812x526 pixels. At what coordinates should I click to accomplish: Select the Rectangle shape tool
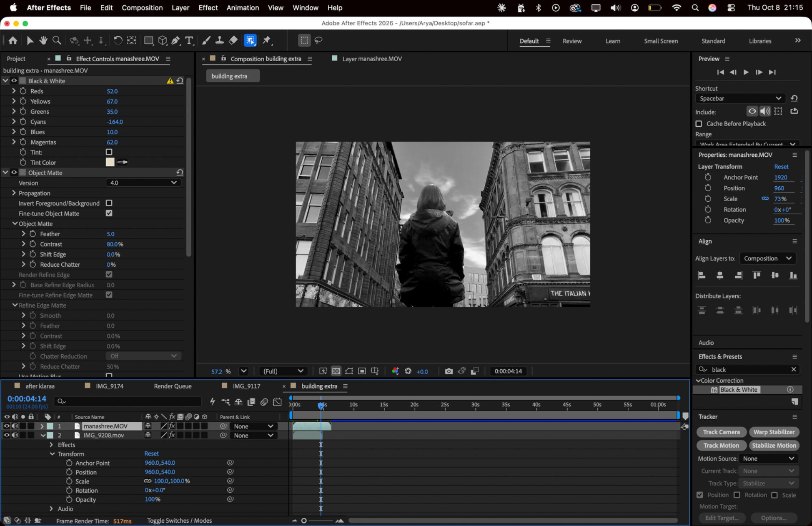click(x=149, y=40)
